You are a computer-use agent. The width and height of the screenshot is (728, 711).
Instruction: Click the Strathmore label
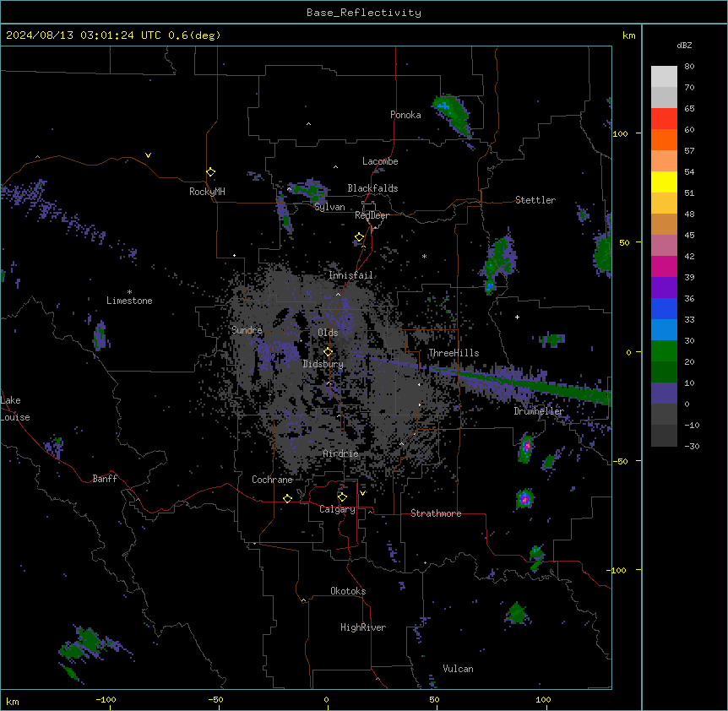436,513
